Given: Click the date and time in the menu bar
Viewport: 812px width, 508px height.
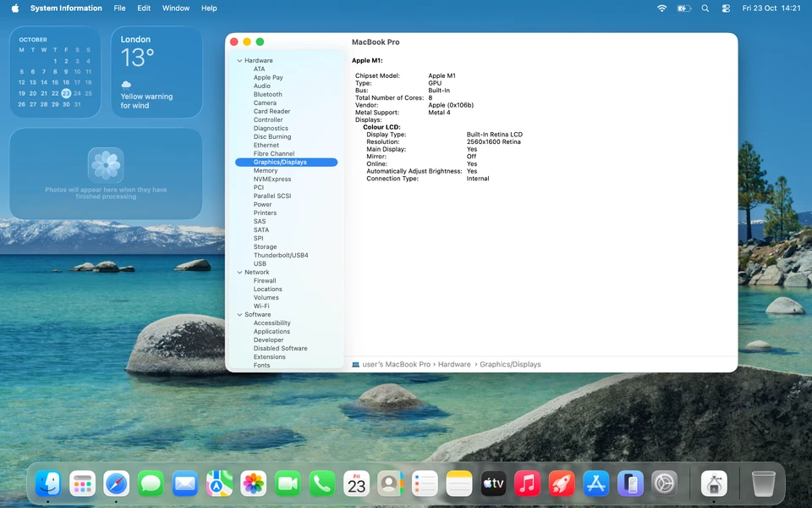Looking at the screenshot, I should click(x=771, y=8).
